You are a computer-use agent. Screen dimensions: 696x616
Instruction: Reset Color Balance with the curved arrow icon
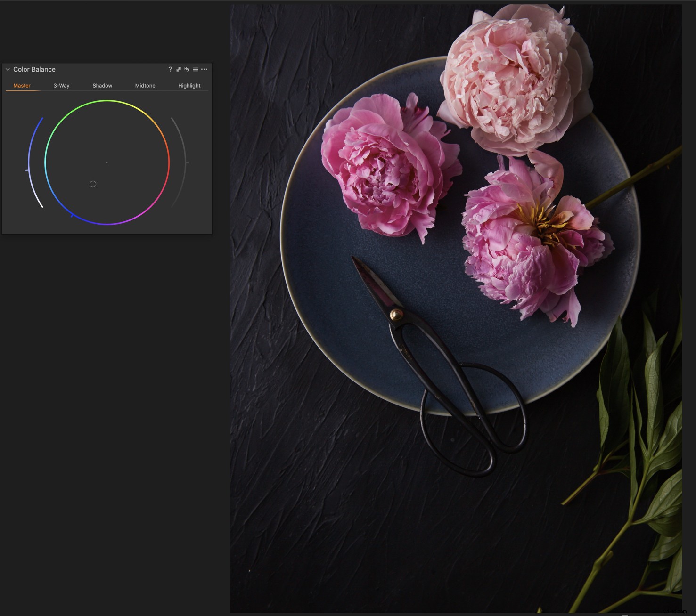pyautogui.click(x=187, y=69)
